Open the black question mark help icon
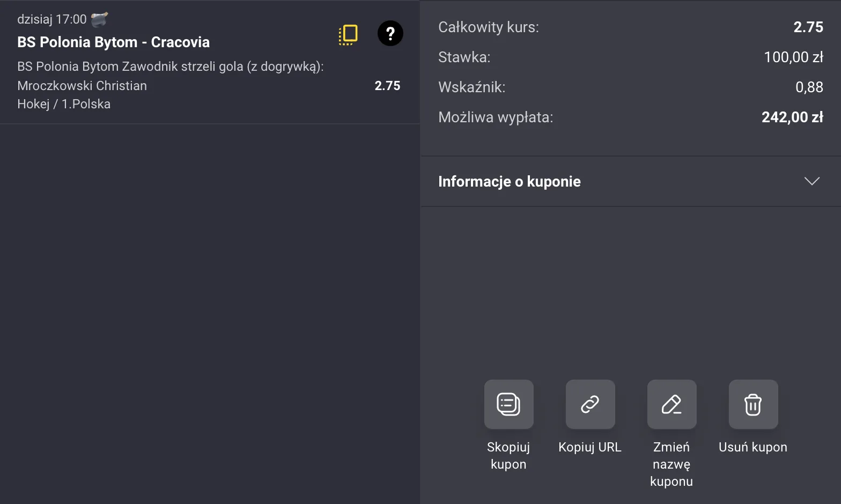The image size is (841, 504). click(x=390, y=33)
